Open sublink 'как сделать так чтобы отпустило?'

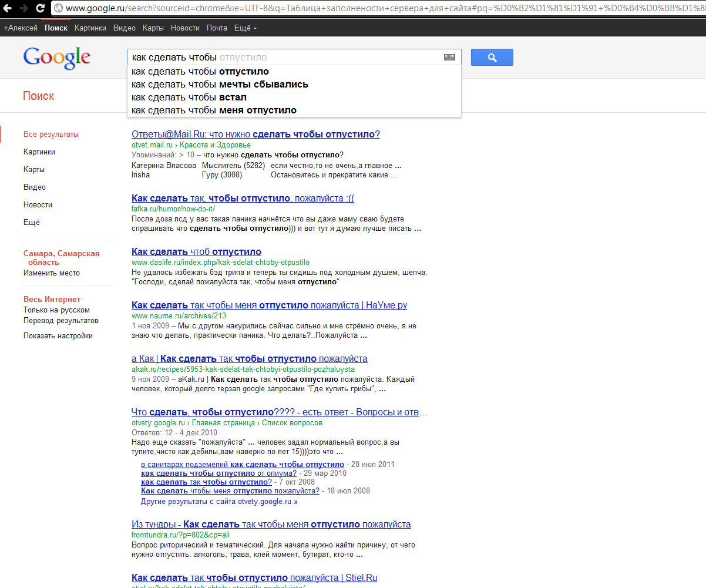207,482
